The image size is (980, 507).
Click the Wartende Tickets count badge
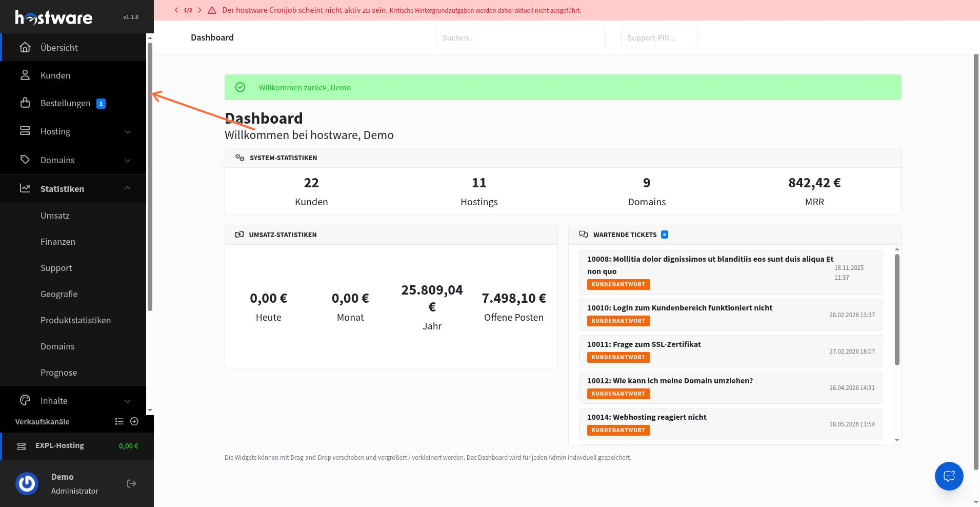[x=665, y=235]
